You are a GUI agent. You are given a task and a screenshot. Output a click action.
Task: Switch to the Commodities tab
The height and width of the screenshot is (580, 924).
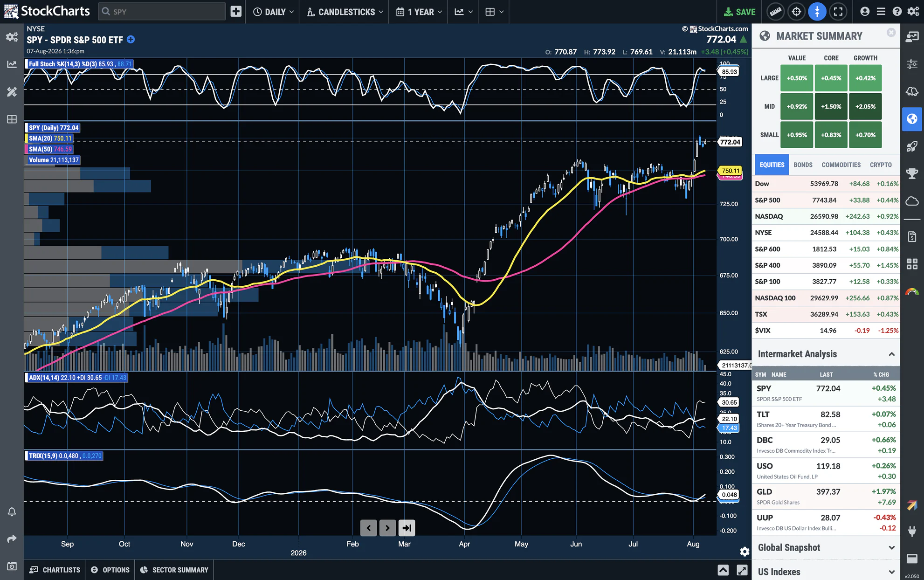841,165
